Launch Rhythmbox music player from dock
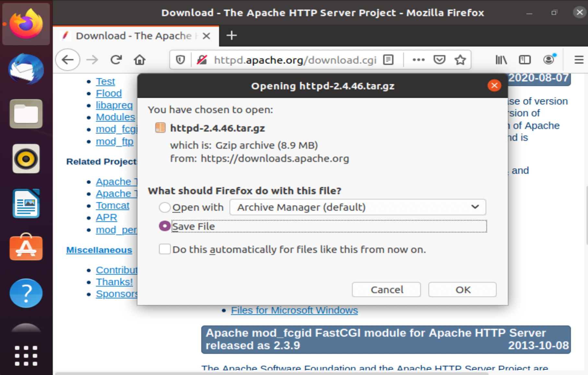 (26, 159)
